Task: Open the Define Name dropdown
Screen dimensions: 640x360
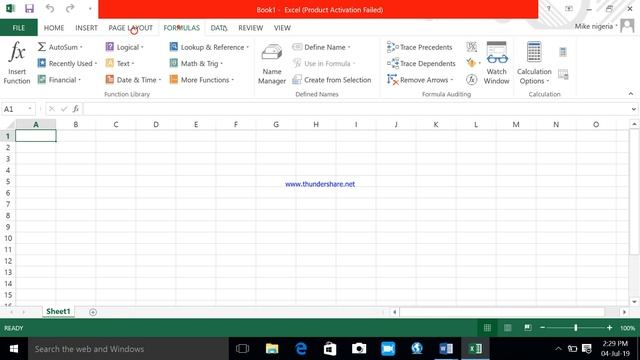Action: coord(322,47)
